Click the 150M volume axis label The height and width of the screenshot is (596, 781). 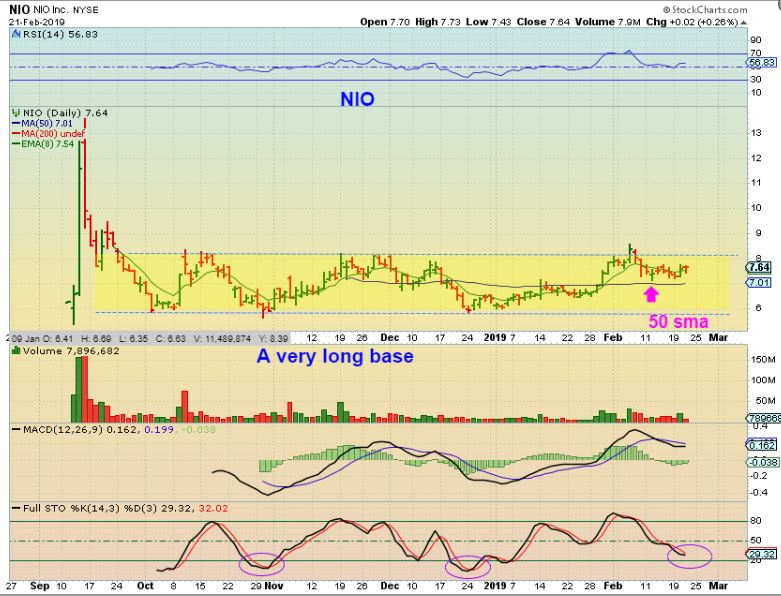click(x=763, y=359)
